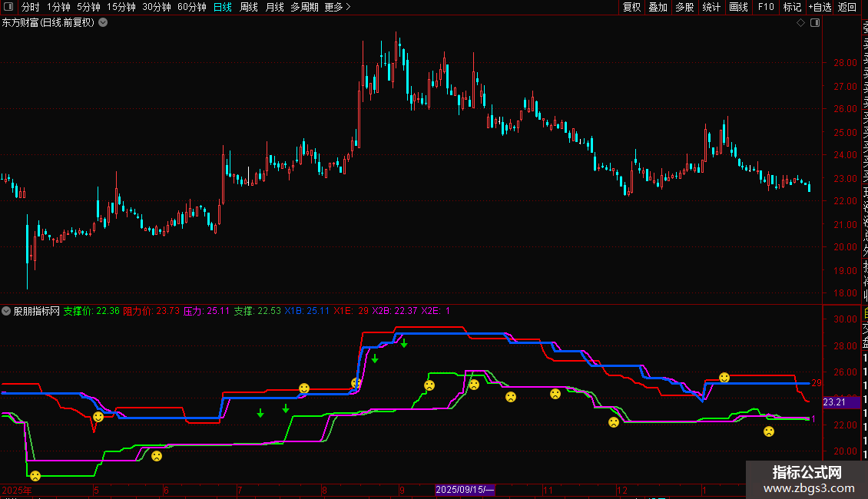This screenshot has width=868, height=499.
Task: Click the month 12 time axis label
Action: (622, 490)
